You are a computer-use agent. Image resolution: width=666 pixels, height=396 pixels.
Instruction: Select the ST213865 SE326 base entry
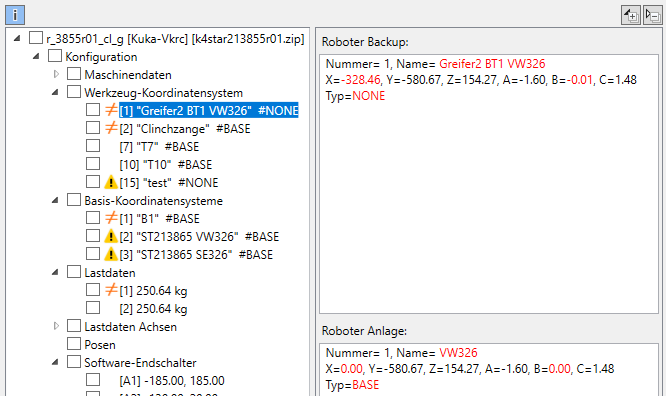click(196, 255)
